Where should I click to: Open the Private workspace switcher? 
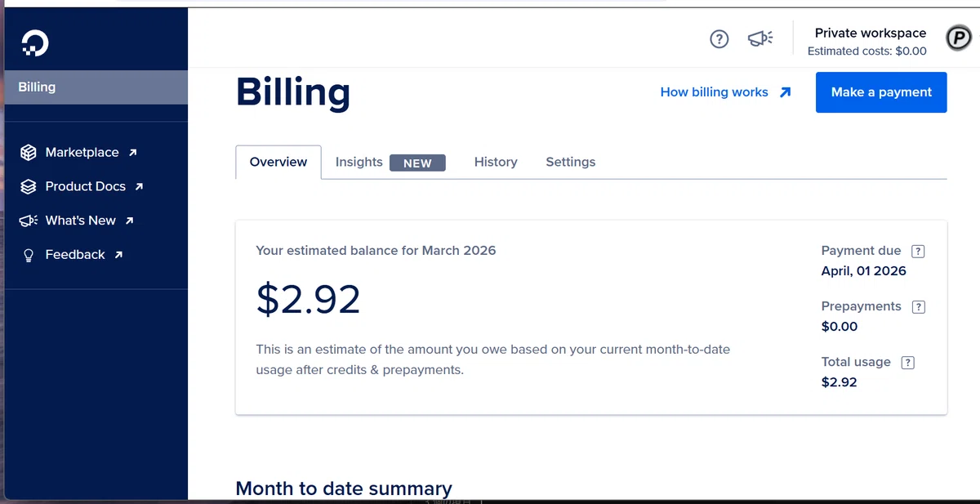tap(867, 41)
